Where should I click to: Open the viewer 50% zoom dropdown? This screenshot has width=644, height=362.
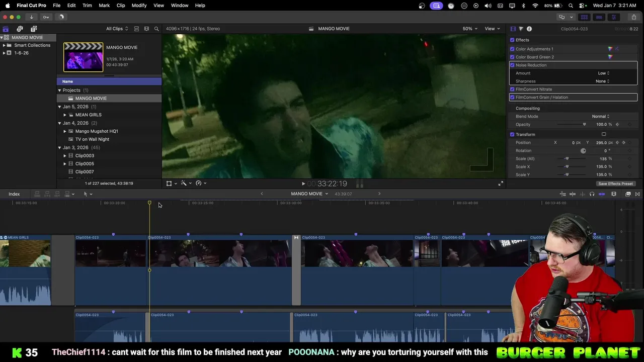click(470, 29)
